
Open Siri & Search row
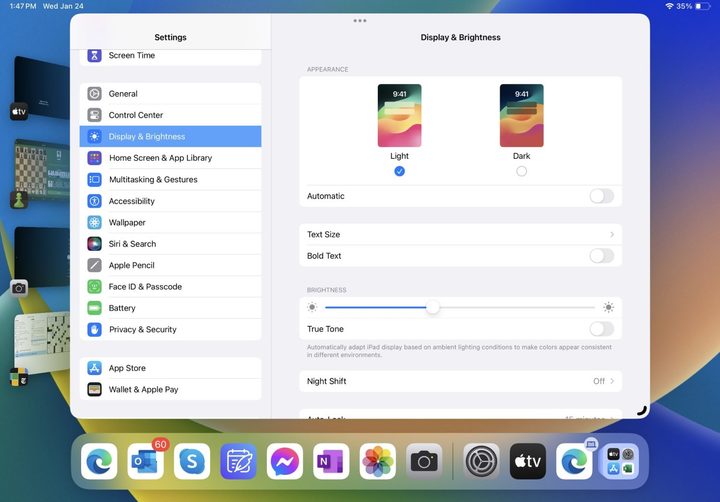pyautogui.click(x=170, y=244)
